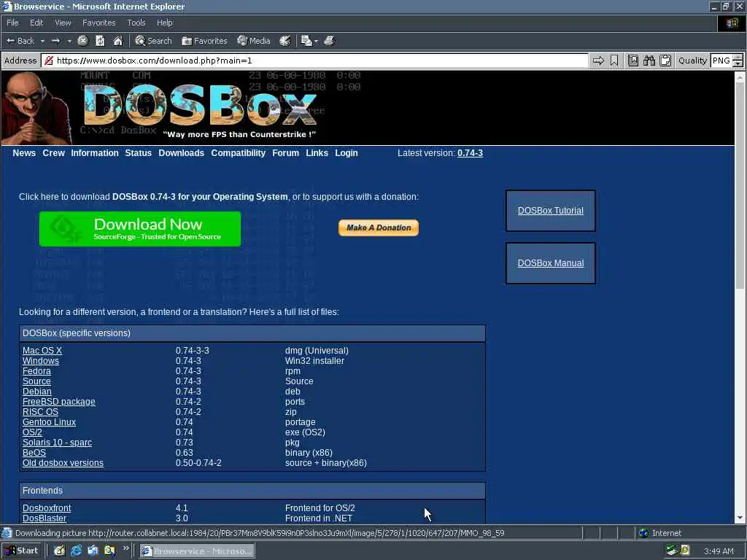The height and width of the screenshot is (560, 747).
Task: Click the green Download Now button
Action: click(140, 228)
